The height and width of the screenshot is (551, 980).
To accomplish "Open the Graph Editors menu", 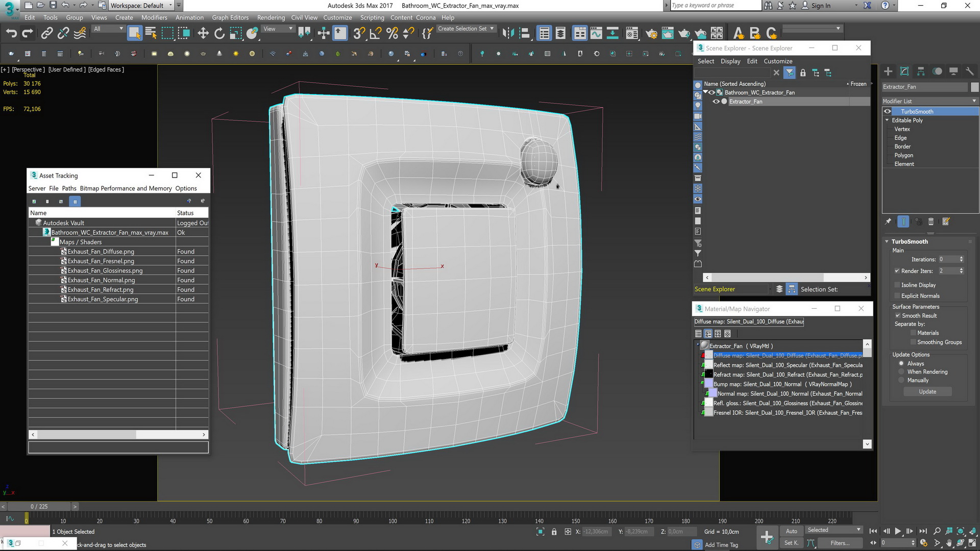I will tap(230, 17).
